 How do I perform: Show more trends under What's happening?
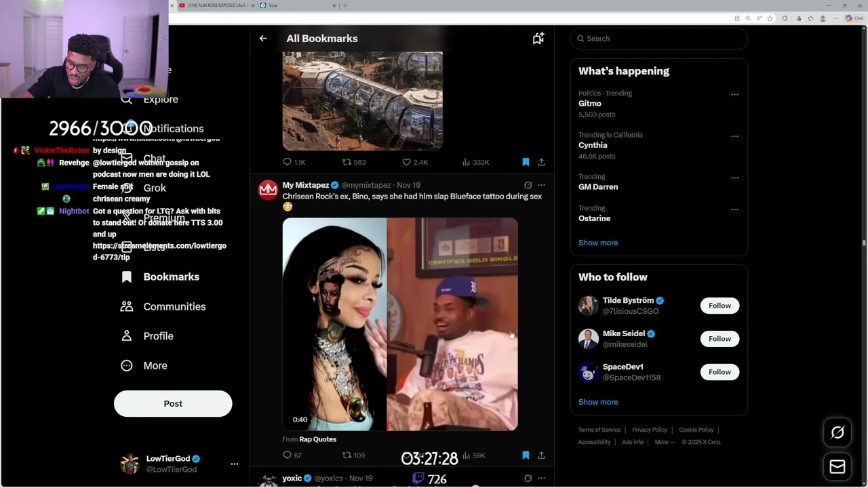point(598,243)
